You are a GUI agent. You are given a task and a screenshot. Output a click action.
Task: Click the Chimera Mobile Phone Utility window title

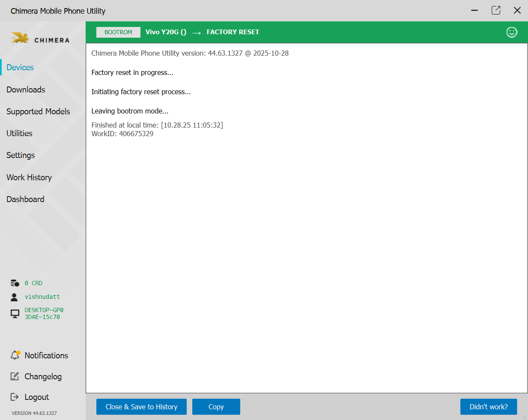click(58, 11)
